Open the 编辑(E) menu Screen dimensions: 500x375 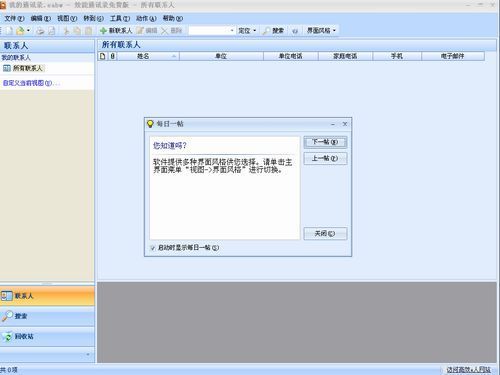tap(41, 18)
